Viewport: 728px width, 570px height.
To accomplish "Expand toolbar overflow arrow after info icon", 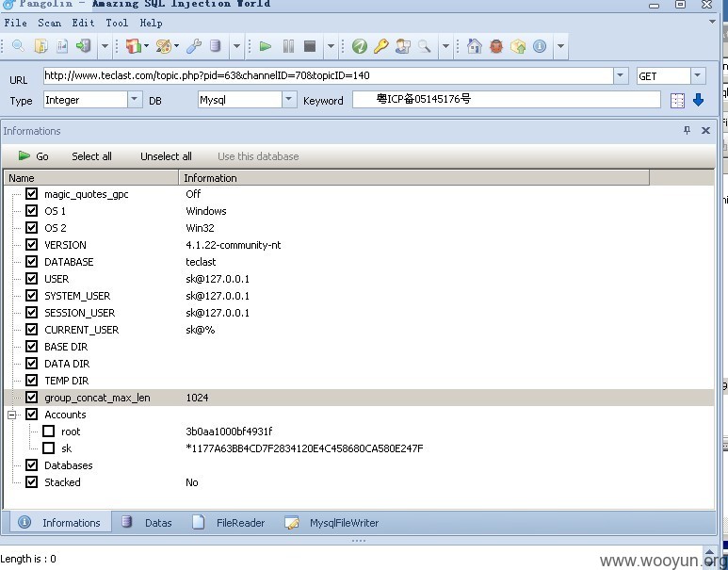I will point(561,46).
